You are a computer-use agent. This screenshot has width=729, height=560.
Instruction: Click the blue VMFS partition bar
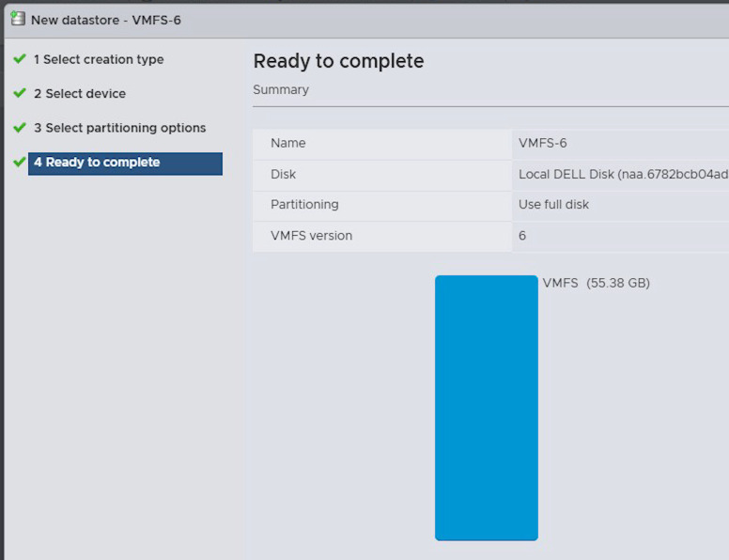pyautogui.click(x=487, y=408)
